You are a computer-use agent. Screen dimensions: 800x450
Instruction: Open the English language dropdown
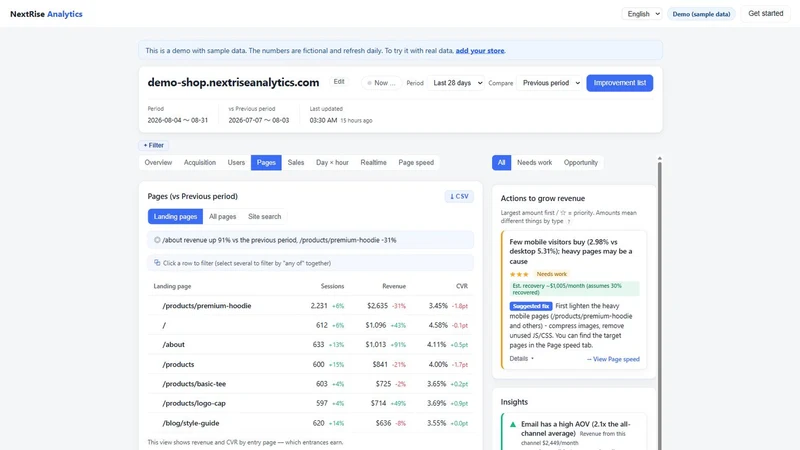click(642, 14)
